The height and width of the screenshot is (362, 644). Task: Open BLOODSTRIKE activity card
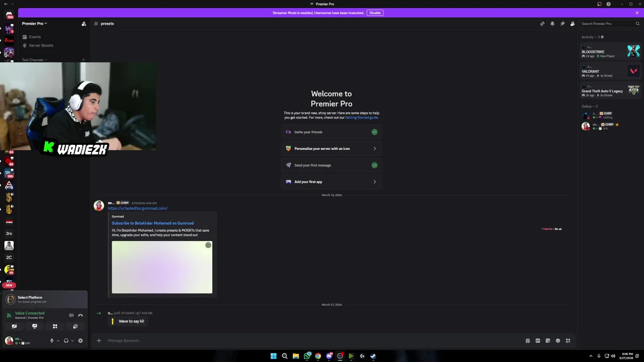(x=610, y=51)
